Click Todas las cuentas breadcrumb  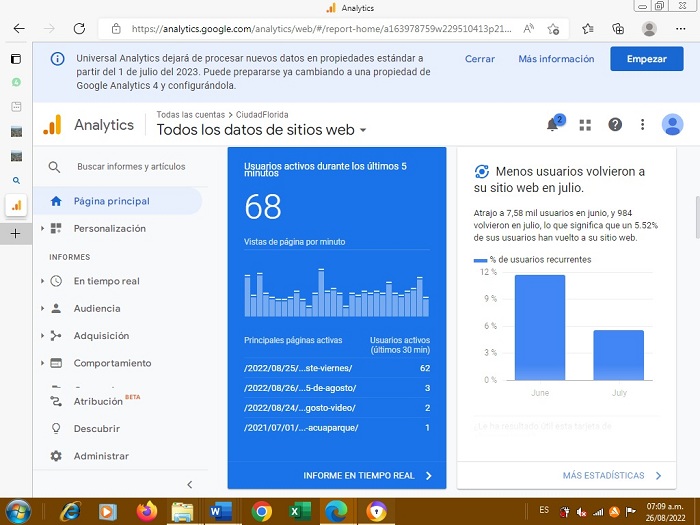[x=191, y=115]
